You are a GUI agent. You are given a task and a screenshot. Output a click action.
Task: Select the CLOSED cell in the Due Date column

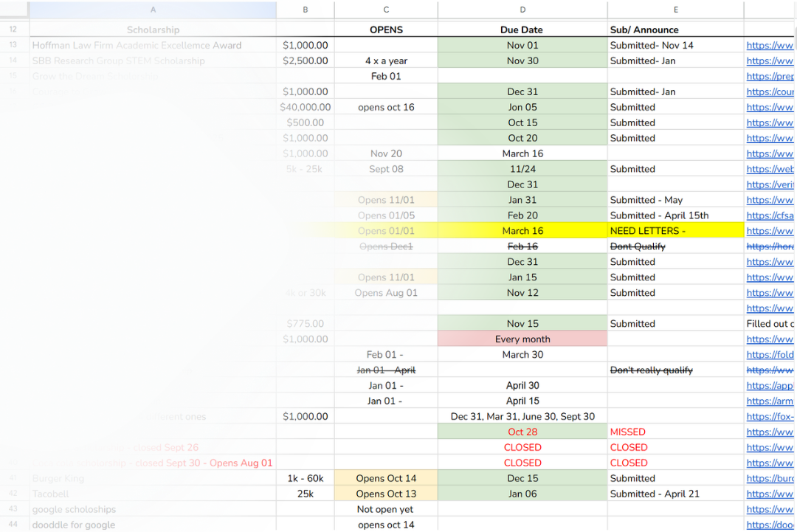pos(522,447)
